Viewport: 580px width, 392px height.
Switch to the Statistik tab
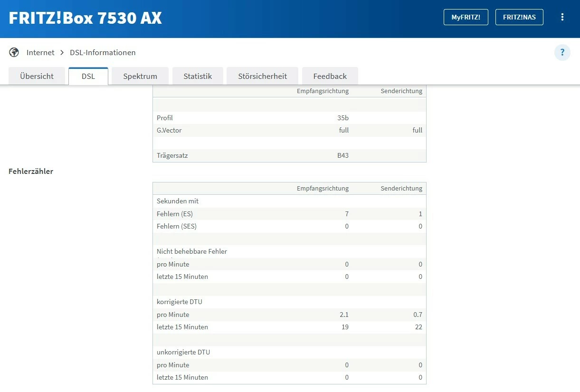[198, 76]
